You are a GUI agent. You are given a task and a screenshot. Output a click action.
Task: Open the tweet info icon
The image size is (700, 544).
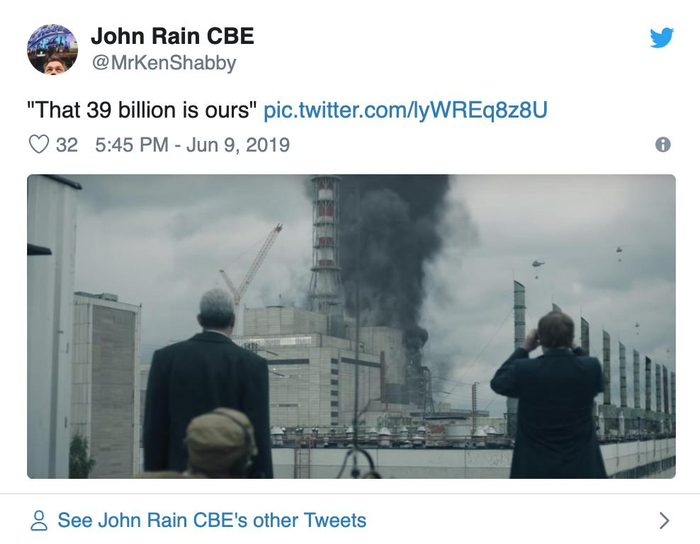(662, 145)
